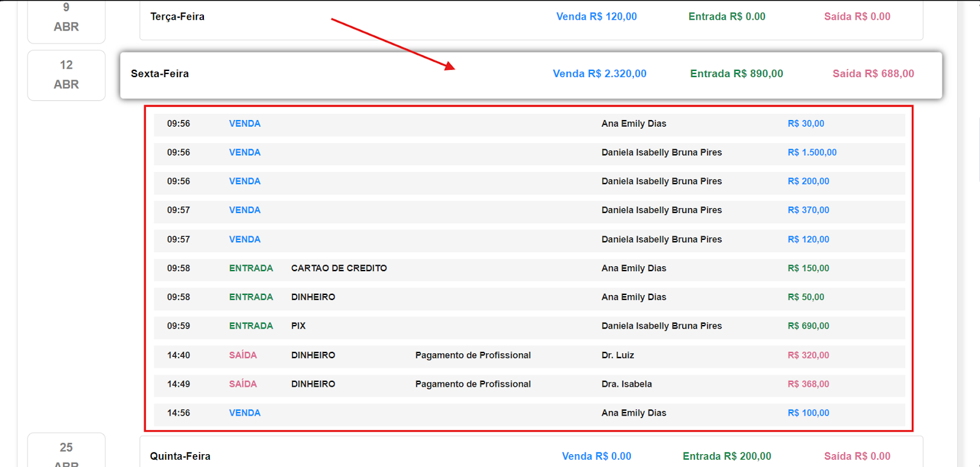Select the 25 ABR date card
Screen dimensions: 980x467
pos(66,450)
